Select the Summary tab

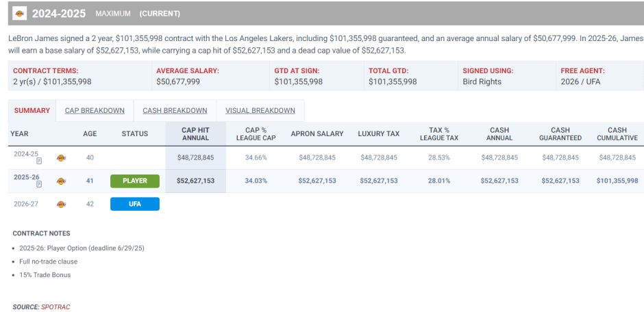coord(32,111)
